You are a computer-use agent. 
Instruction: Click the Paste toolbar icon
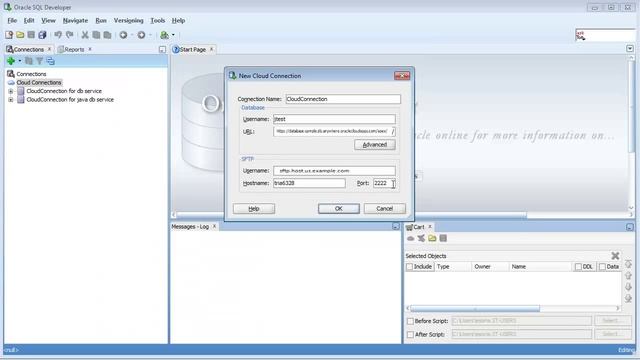pos(107,35)
